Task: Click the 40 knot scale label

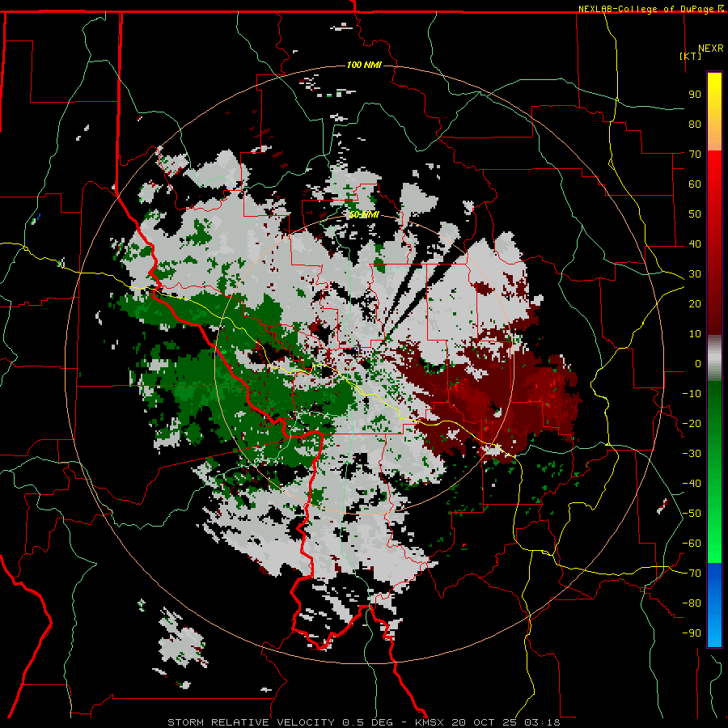Action: [695, 243]
